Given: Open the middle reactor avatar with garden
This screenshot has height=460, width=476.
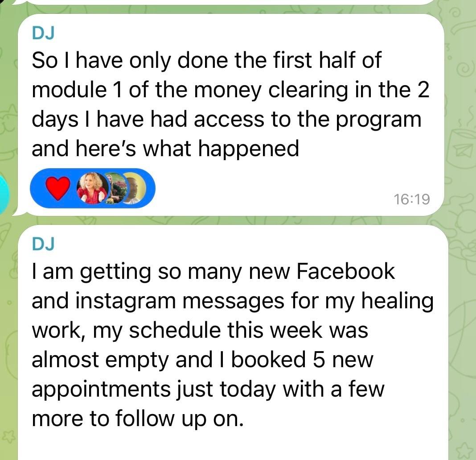Looking at the screenshot, I should coord(117,188).
